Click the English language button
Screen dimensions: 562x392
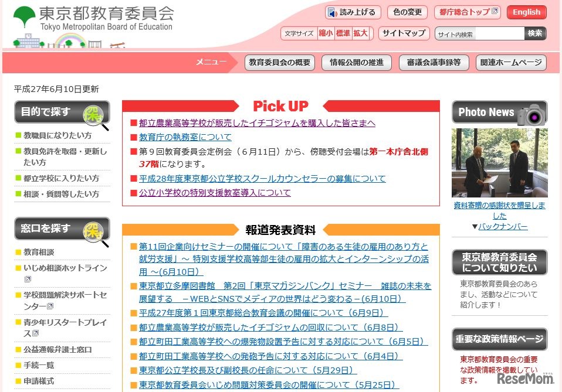pyautogui.click(x=526, y=12)
